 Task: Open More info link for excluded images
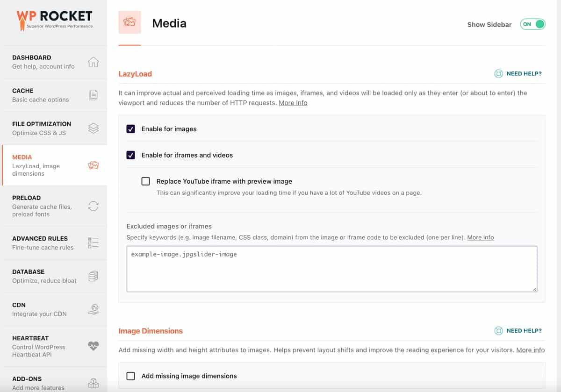(x=481, y=237)
